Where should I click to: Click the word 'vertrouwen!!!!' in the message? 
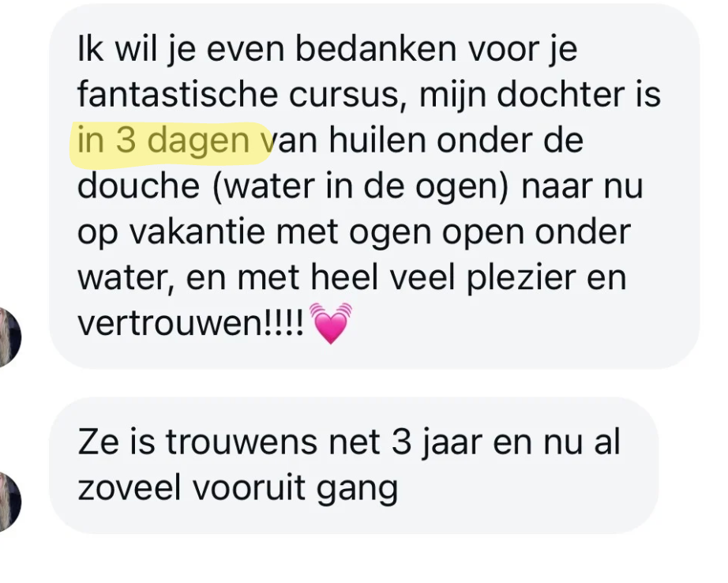(190, 324)
